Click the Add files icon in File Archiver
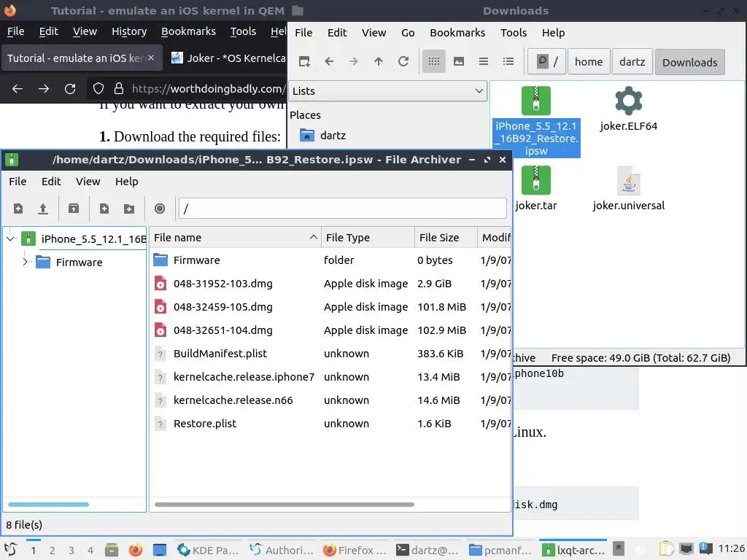 pos(104,209)
